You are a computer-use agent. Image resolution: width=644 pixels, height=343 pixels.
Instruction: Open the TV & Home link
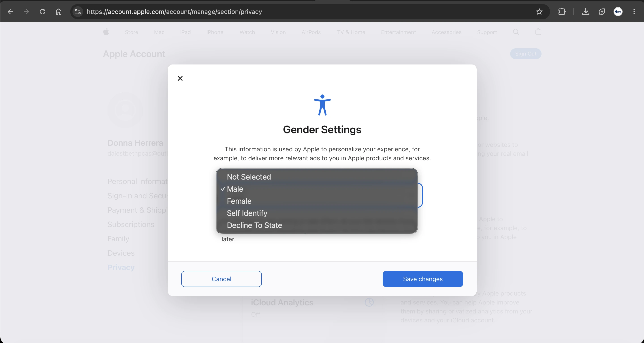(x=351, y=32)
